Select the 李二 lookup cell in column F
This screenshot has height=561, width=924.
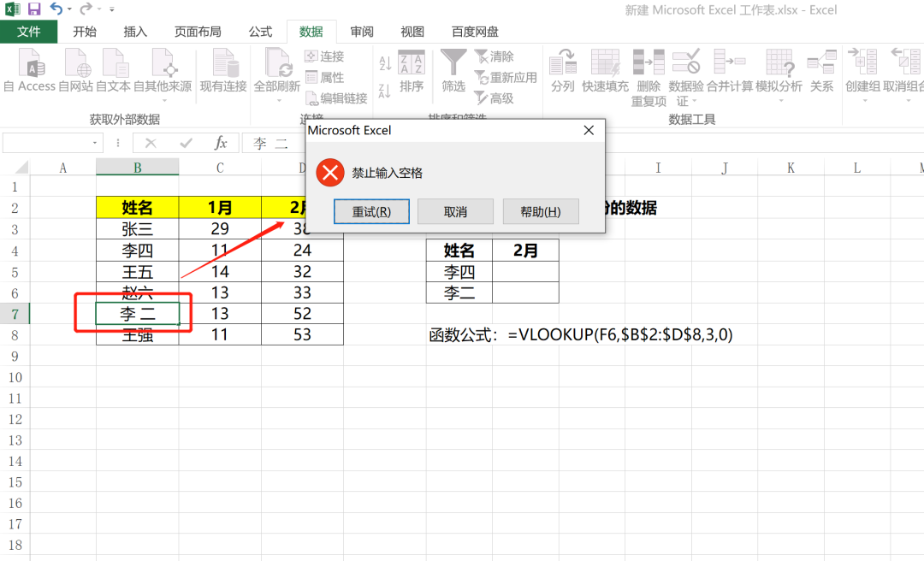[x=459, y=292]
